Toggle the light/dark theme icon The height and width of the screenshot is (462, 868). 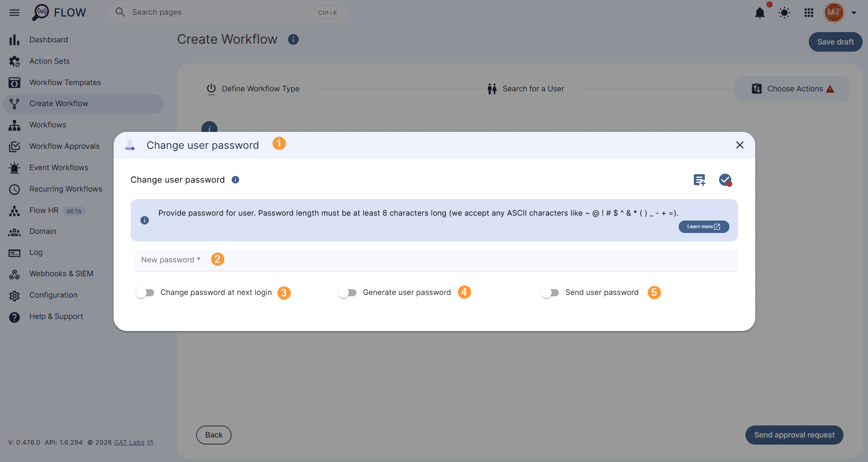pos(785,12)
